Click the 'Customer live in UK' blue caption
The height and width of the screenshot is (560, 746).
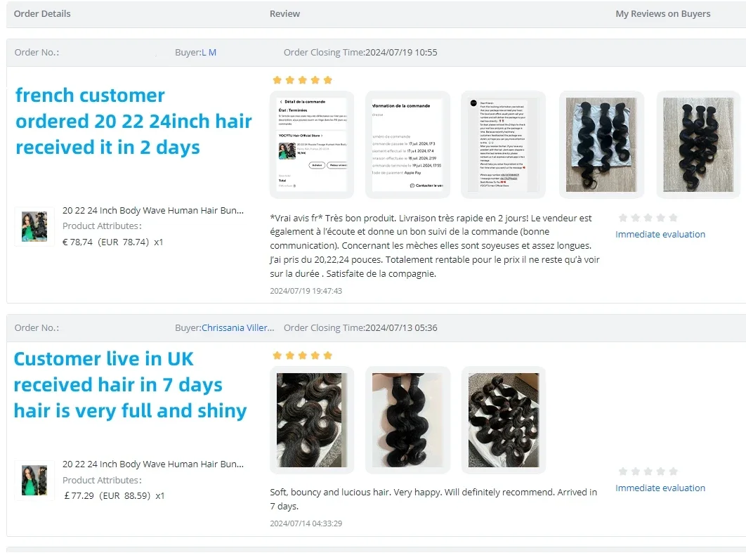pyautogui.click(x=131, y=385)
